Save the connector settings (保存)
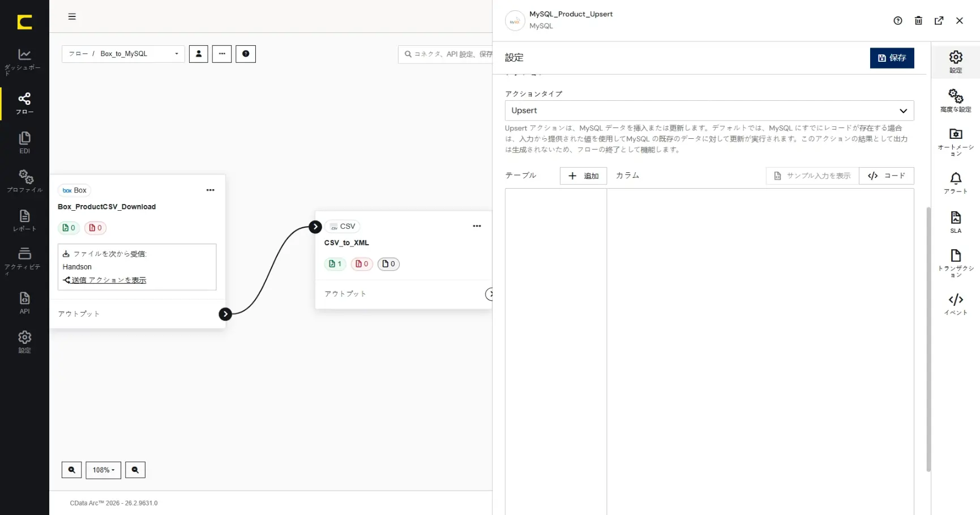The height and width of the screenshot is (515, 980). coord(892,58)
